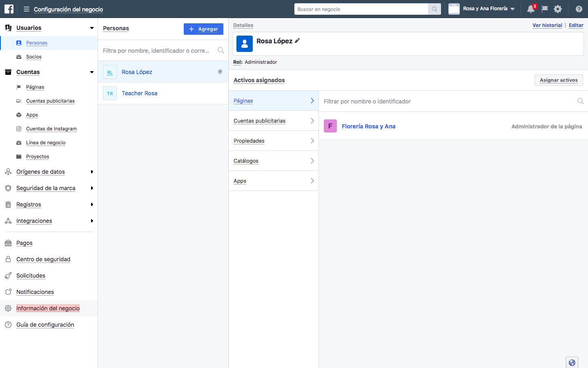Collapse the Usuarios section arrow
The height and width of the screenshot is (368, 588).
pos(92,28)
